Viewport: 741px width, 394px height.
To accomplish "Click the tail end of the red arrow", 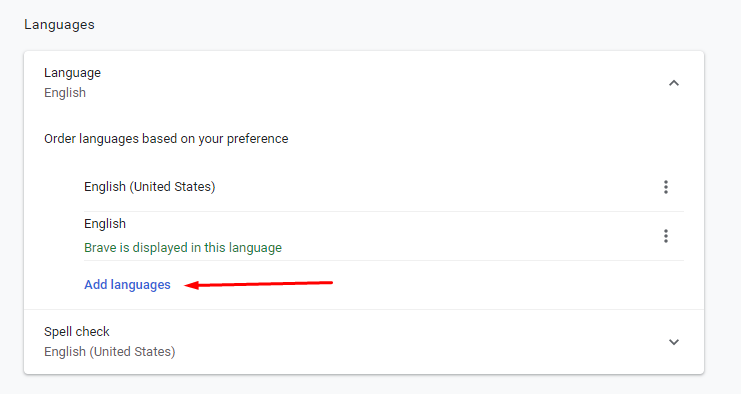I will (329, 283).
